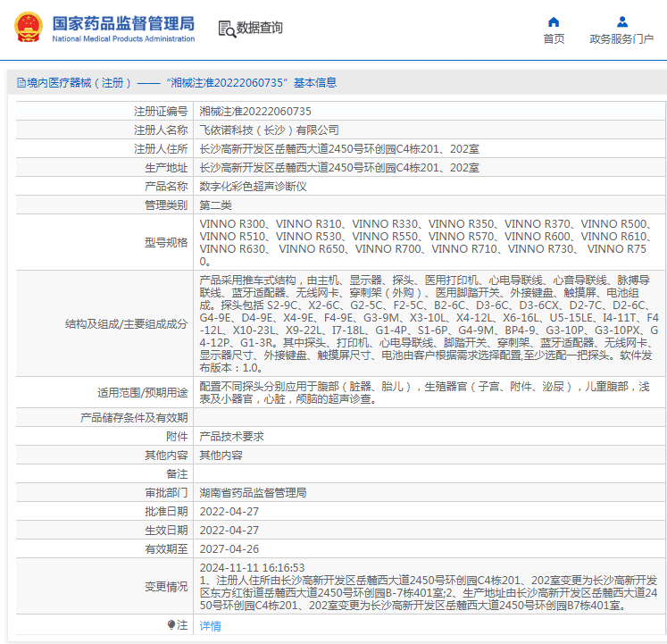The height and width of the screenshot is (644, 667).
Task: Click the 管理类别 row label
Action: click(166, 205)
